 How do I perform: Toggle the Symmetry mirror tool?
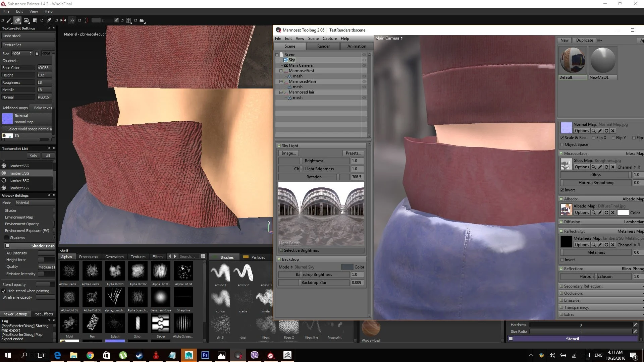63,20
